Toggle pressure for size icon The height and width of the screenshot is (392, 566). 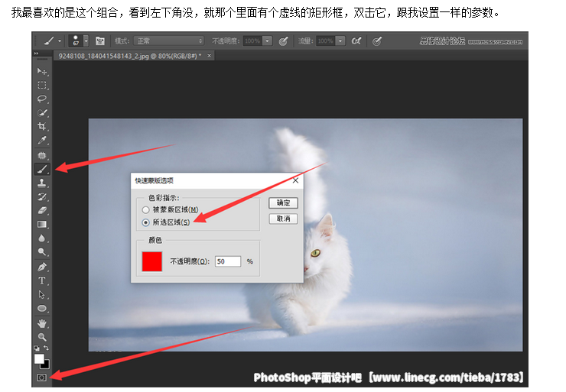[377, 41]
